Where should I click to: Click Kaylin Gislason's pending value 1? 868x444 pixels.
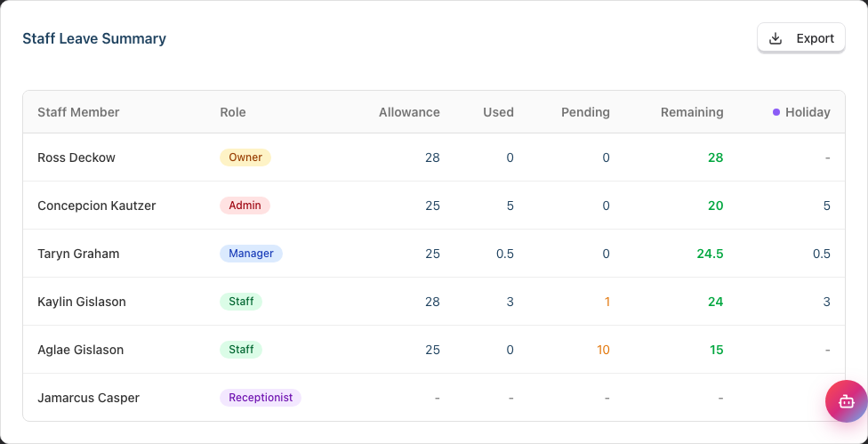pyautogui.click(x=607, y=303)
